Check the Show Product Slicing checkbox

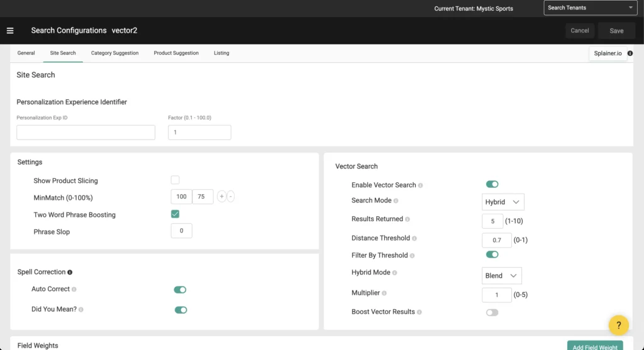coord(175,180)
